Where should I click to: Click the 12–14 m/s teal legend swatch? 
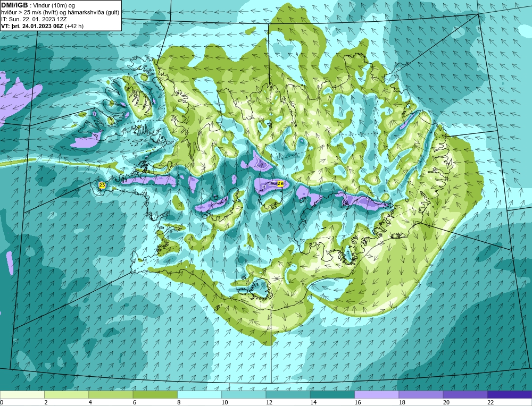pos(288,395)
